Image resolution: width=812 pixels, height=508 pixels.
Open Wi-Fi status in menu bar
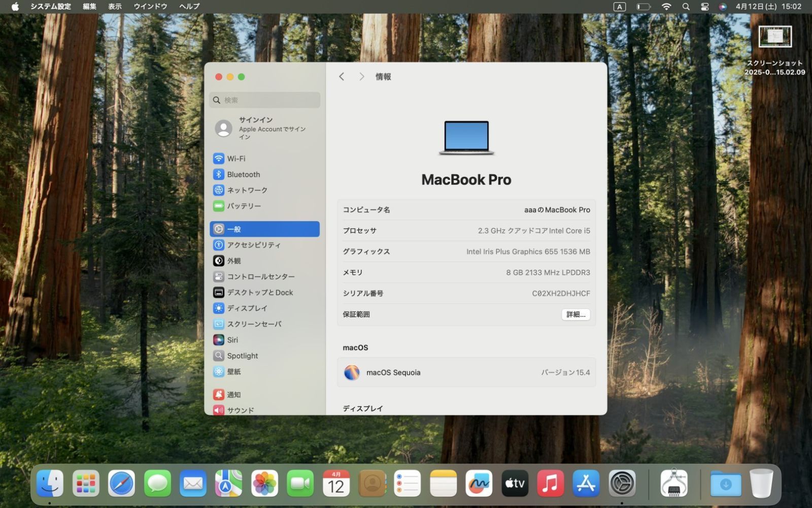(x=666, y=7)
